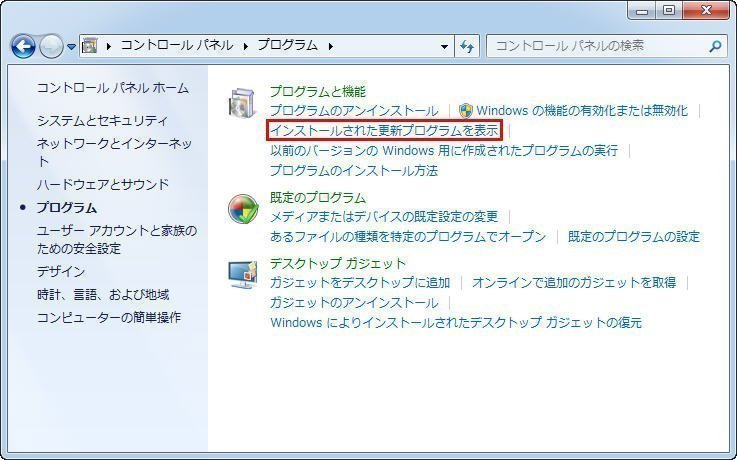Click ガジェットをデスクトップに追加 link

click(x=360, y=282)
